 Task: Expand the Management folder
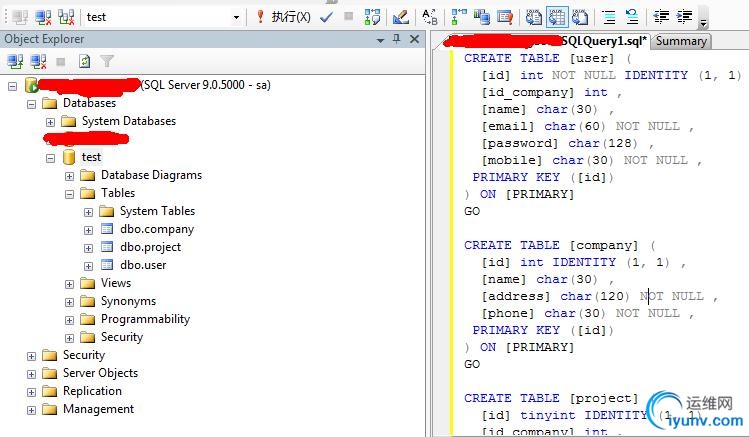click(x=32, y=410)
